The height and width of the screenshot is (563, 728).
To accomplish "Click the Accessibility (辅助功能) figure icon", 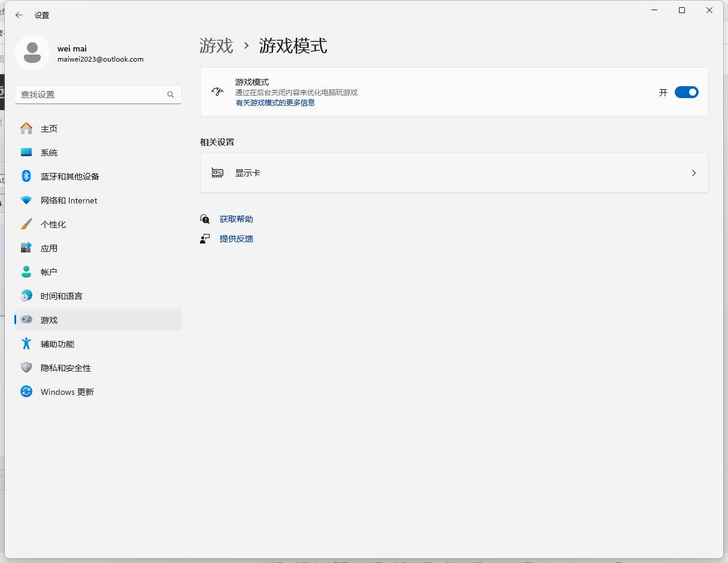I will 26,344.
